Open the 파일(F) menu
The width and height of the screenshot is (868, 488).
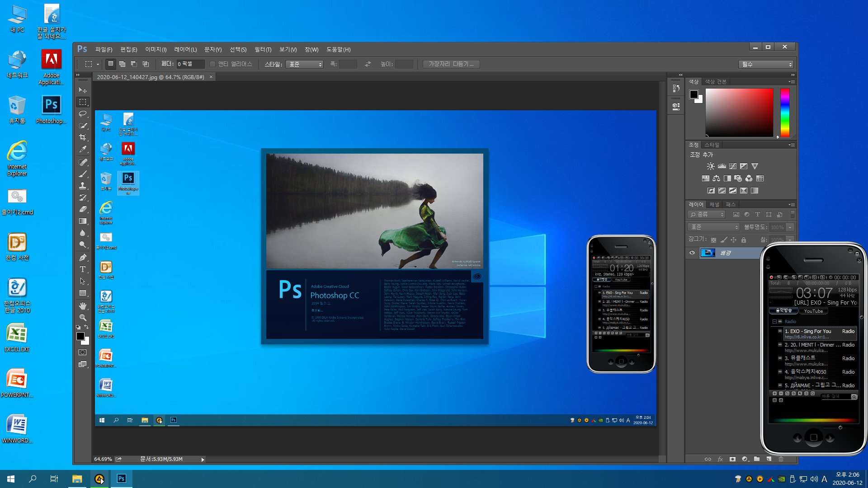(x=104, y=49)
